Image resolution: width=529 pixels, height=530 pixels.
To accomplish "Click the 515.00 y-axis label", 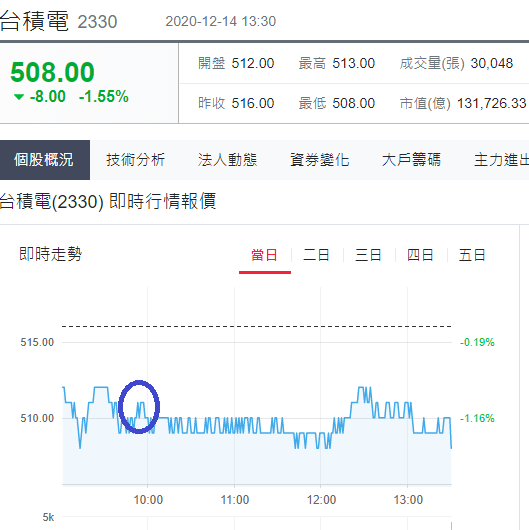I will point(37,342).
